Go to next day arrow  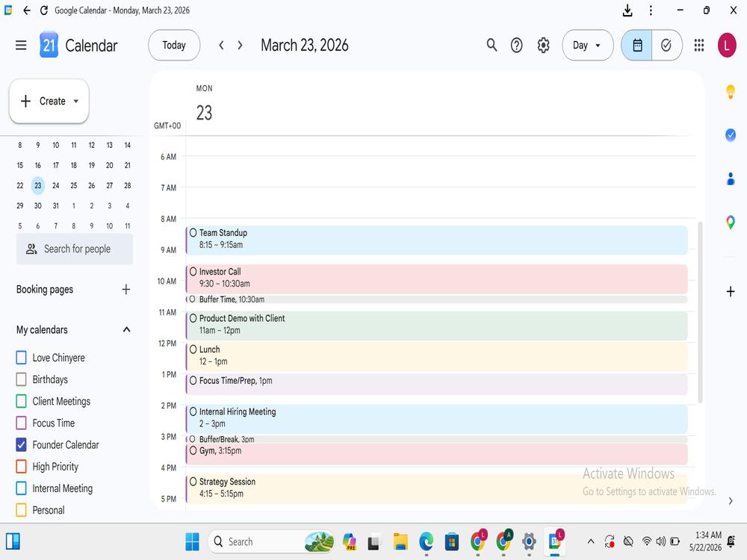click(240, 46)
